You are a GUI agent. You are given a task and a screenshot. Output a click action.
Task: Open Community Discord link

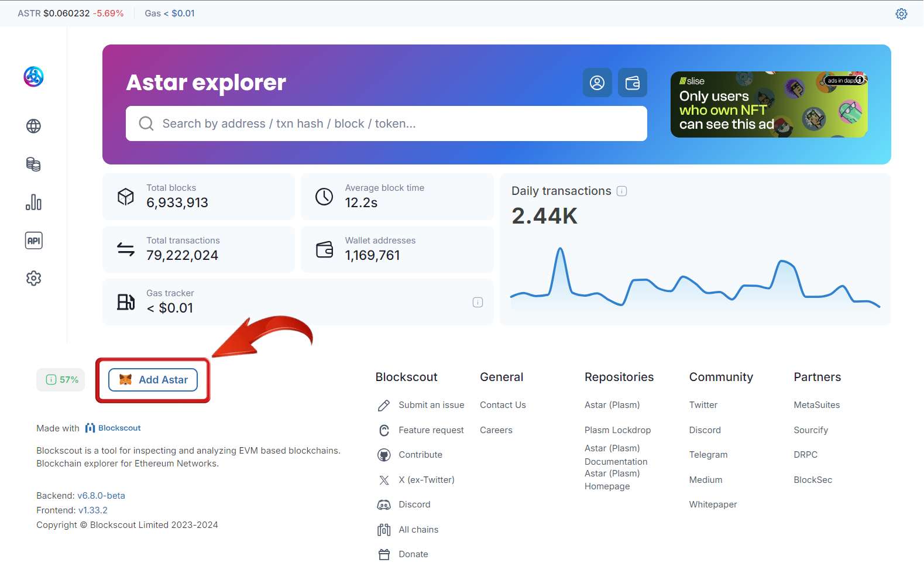pos(705,430)
